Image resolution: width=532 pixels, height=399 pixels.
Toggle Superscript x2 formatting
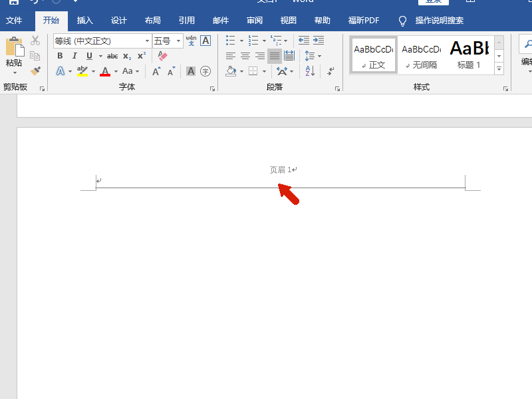point(142,56)
